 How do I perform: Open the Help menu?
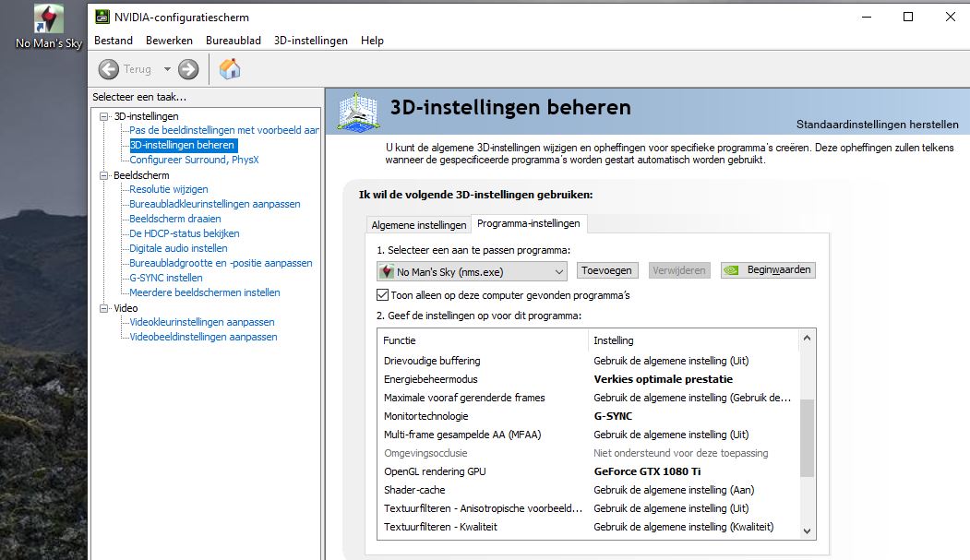(x=372, y=41)
